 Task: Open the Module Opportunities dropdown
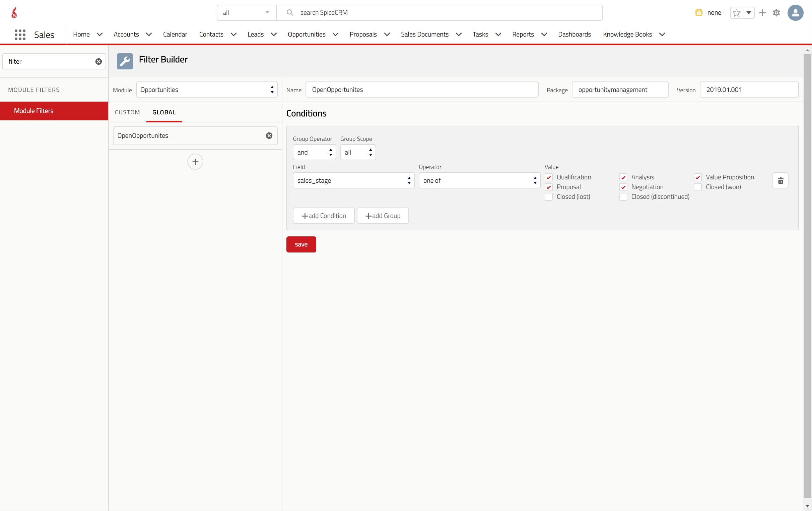pyautogui.click(x=206, y=90)
